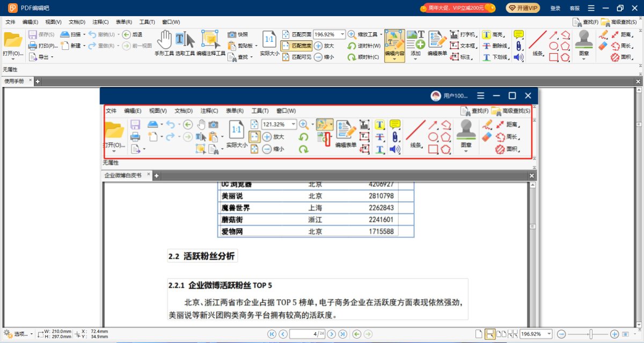644x343 pixels.
Task: Open the Comments menu (注释)
Action: click(100, 22)
